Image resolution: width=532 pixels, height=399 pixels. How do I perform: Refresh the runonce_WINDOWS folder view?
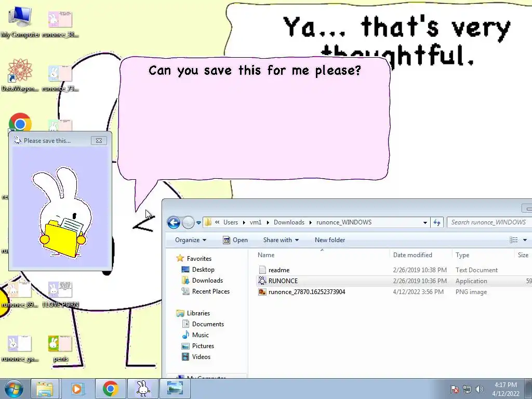(x=437, y=222)
